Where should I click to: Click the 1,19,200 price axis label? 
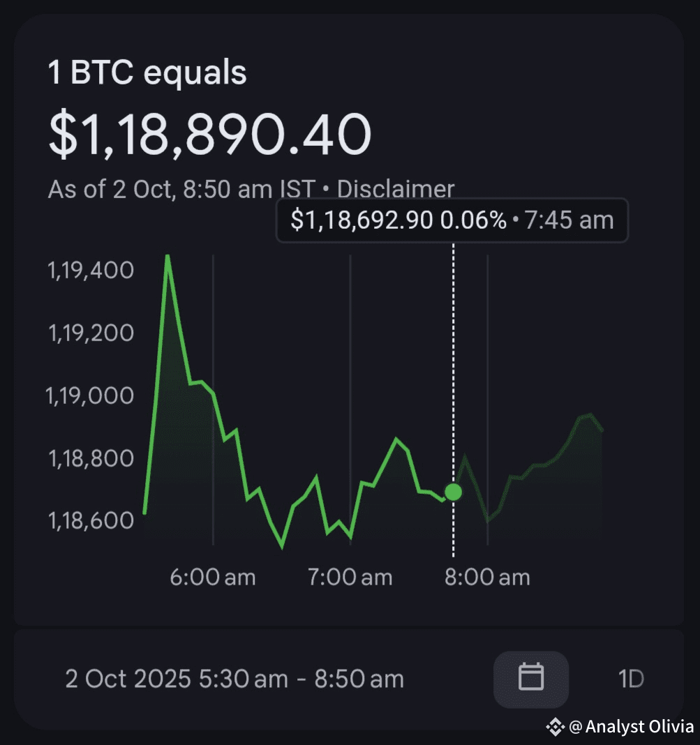[90, 333]
